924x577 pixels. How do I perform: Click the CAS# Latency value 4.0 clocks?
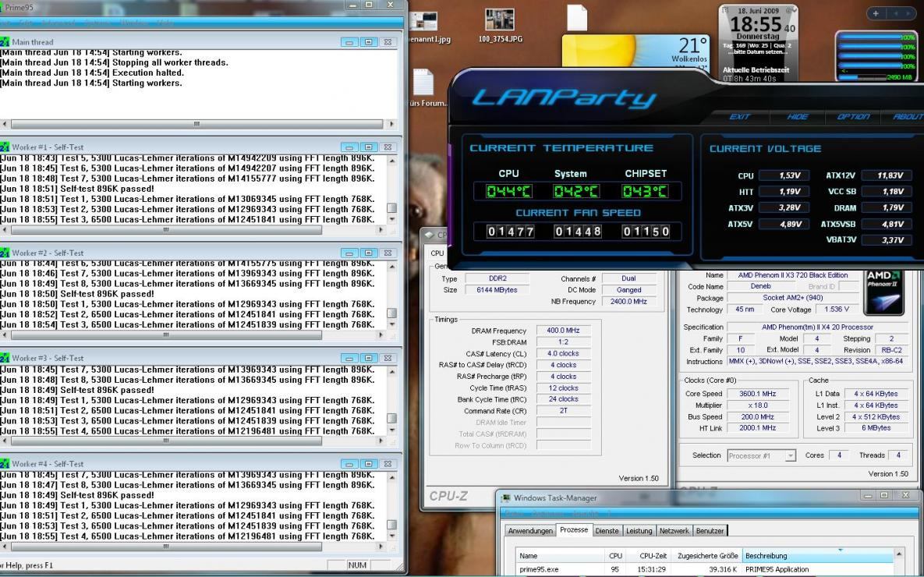pos(563,354)
